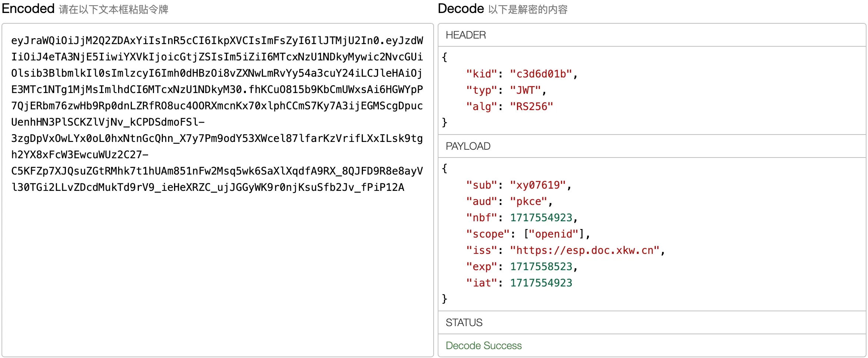Click the aud value pkce
Screen dimensions: 868x358
tap(528, 202)
